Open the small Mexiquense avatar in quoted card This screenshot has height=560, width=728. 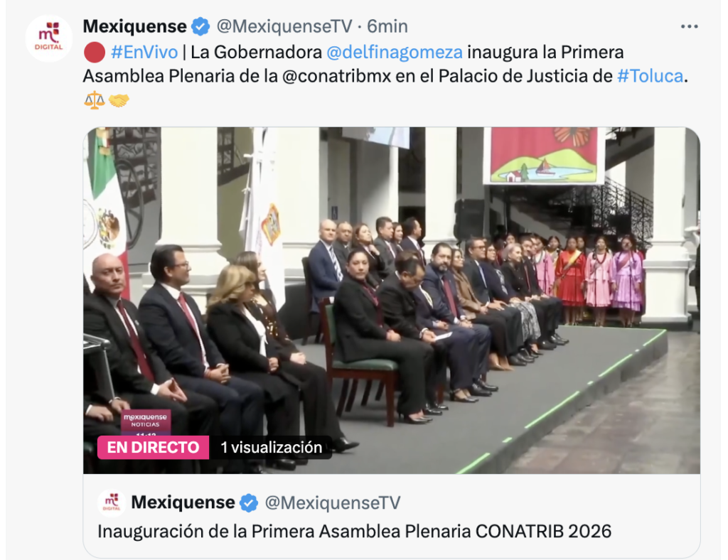pos(112,503)
